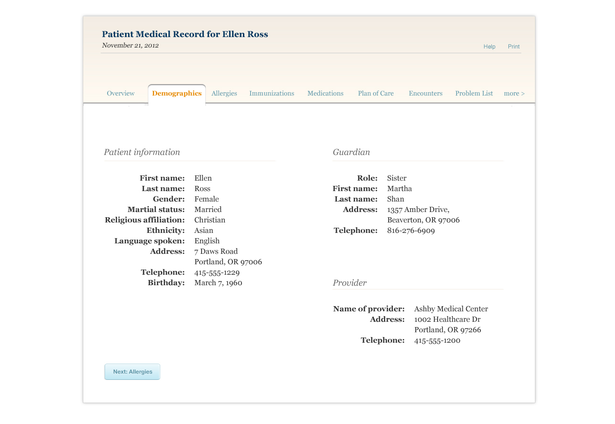This screenshot has height=424, width=615.
Task: Click the Next: Allergies button
Action: pos(132,371)
